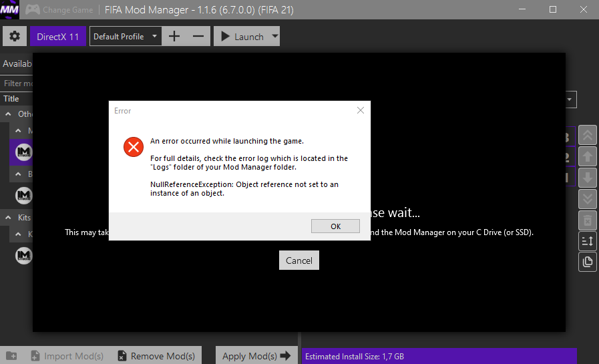
Task: Click OK in the Error dialog
Action: 335,226
